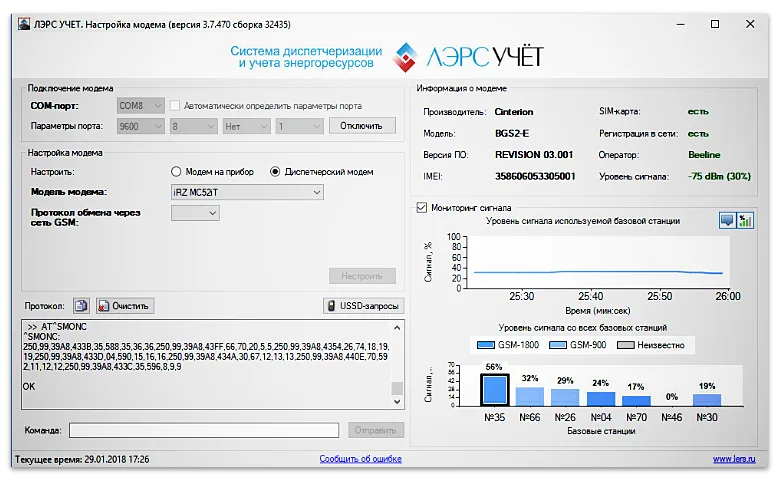
Task: Toggle Автоматически определить параметры порта checkbox
Action: [175, 106]
